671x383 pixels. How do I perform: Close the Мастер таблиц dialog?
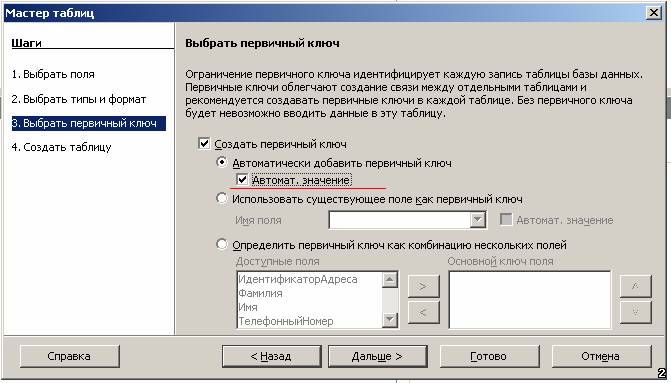654,13
